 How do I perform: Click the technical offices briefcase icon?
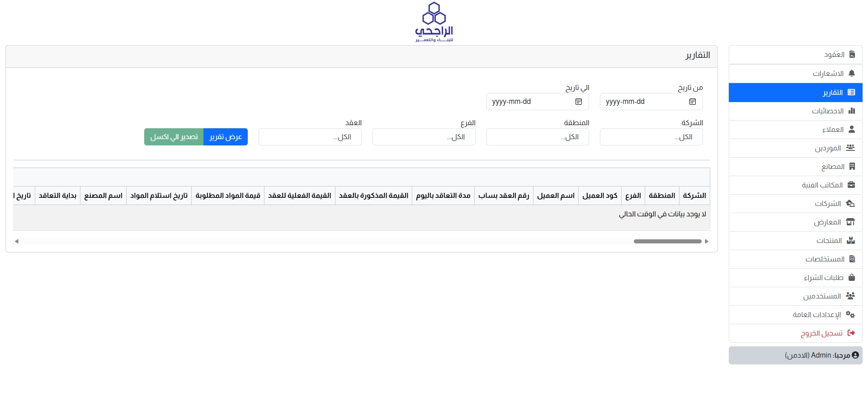coord(851,185)
